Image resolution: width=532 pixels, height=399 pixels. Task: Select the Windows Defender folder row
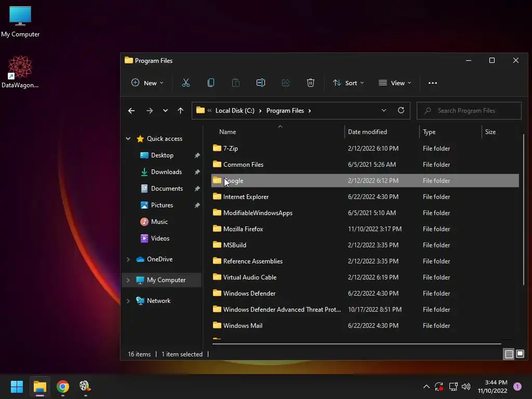coord(365,294)
